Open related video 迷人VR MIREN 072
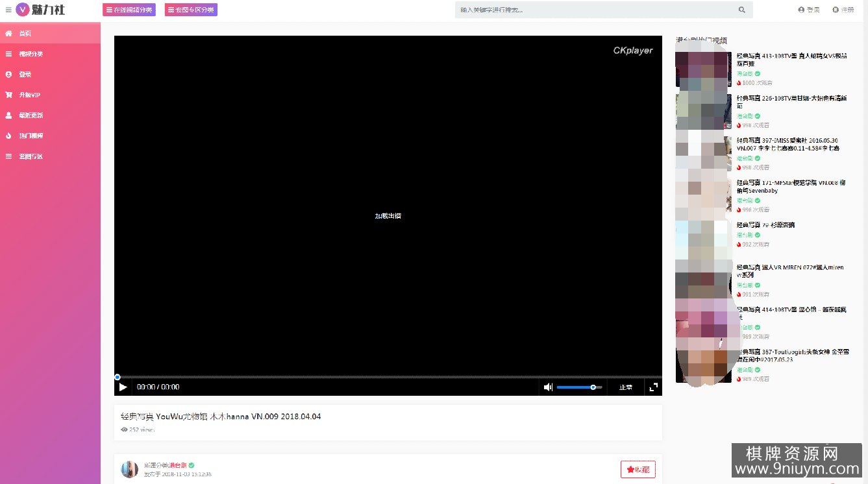This screenshot has width=868, height=484. point(790,271)
